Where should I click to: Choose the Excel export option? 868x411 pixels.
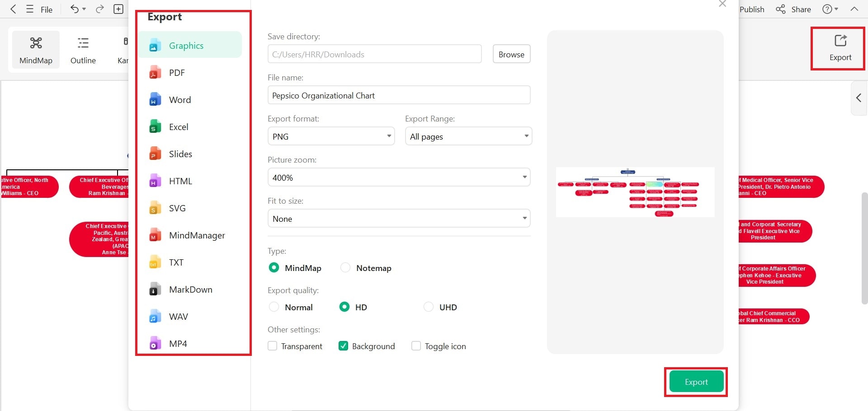pyautogui.click(x=179, y=127)
